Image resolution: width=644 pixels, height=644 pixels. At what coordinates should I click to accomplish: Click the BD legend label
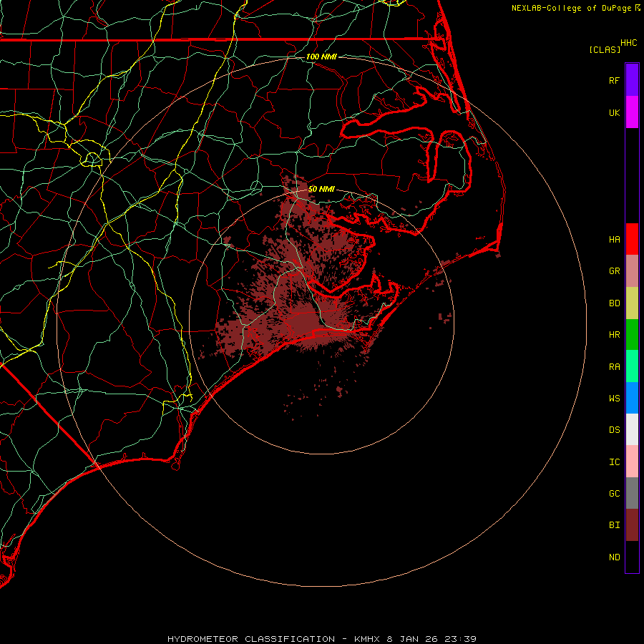614,303
